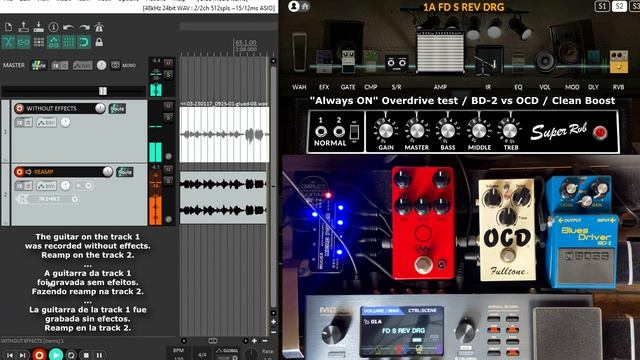Zoom out with timeline minus button
640x360 pixels.
tap(265, 340)
